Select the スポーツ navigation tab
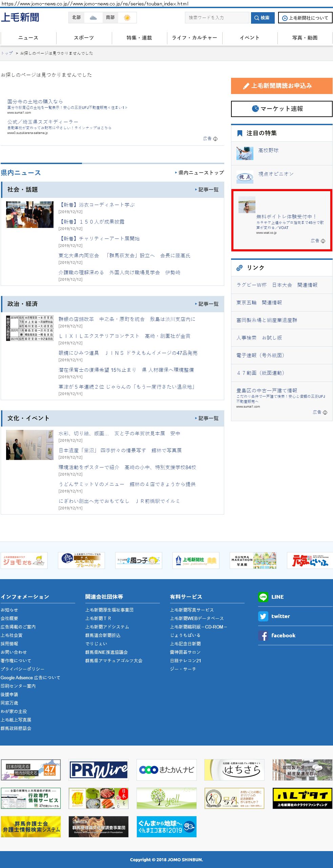 [84, 38]
